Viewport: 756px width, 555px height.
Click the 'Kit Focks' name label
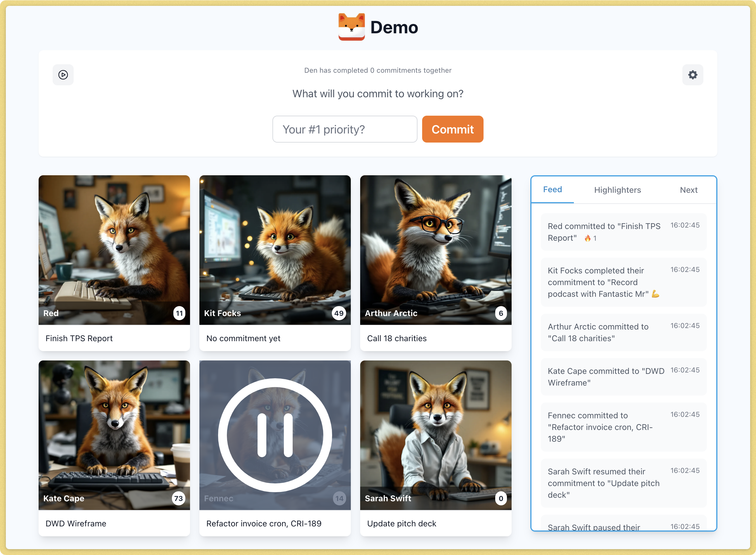(x=222, y=313)
